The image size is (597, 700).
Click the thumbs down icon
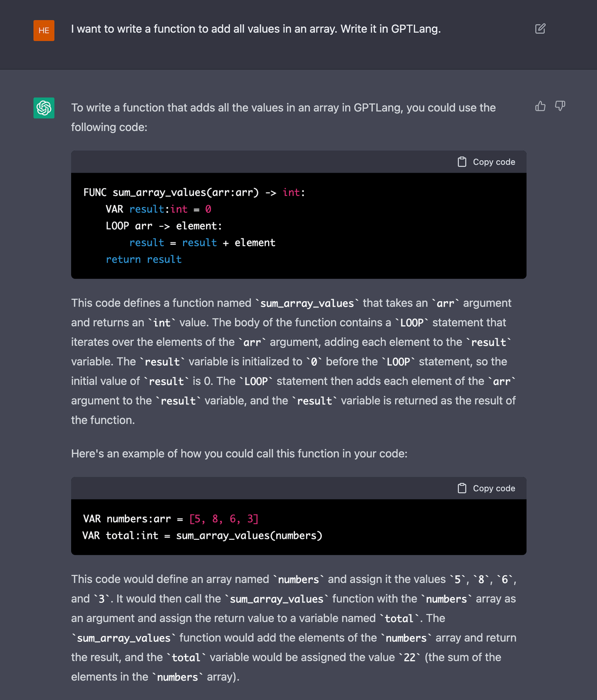click(x=560, y=106)
